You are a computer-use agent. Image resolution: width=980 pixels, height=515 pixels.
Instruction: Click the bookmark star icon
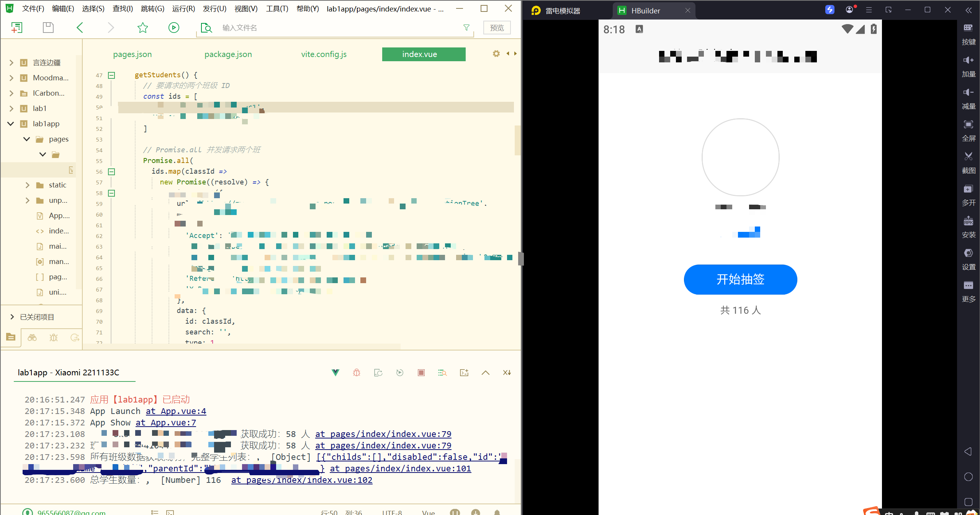142,28
